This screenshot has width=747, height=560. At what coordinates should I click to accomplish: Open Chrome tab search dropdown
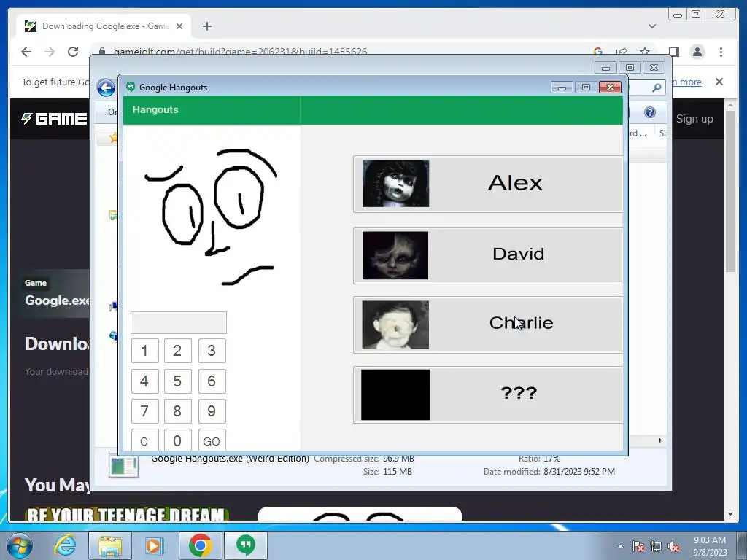652,26
